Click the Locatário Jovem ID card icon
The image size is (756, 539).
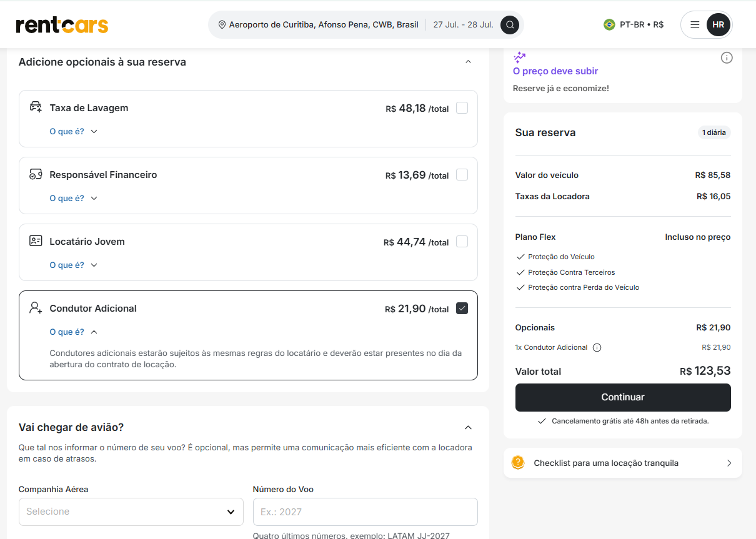[36, 241]
